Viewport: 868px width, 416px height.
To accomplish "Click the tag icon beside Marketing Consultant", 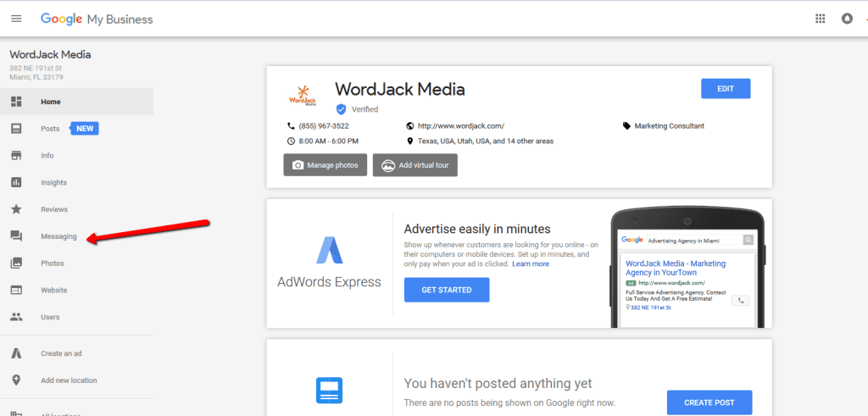I will click(626, 126).
